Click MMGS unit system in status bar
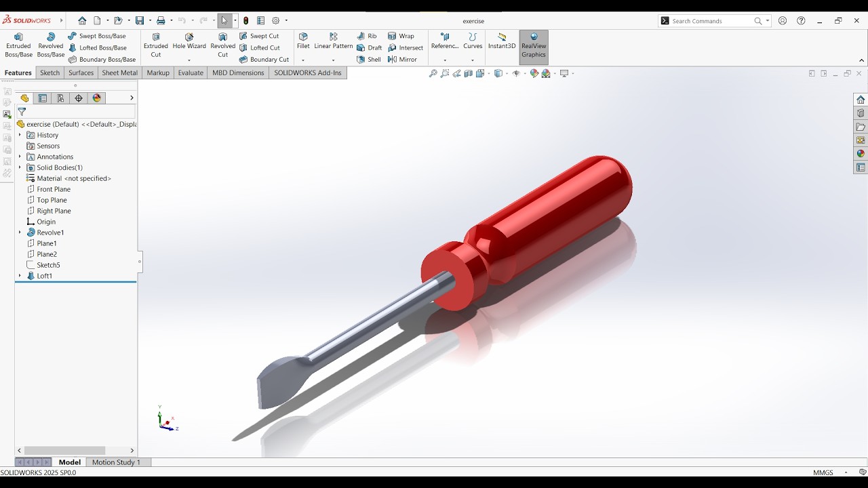 pos(823,472)
